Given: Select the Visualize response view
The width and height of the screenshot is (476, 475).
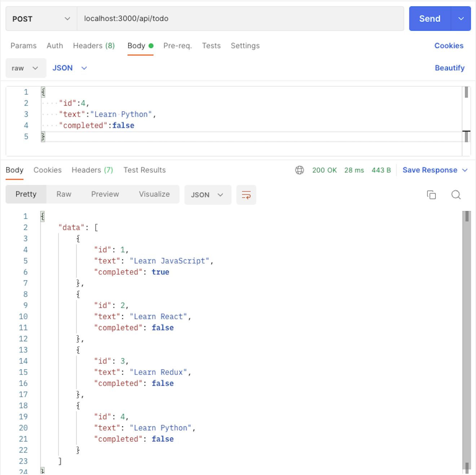Looking at the screenshot, I should tap(154, 194).
